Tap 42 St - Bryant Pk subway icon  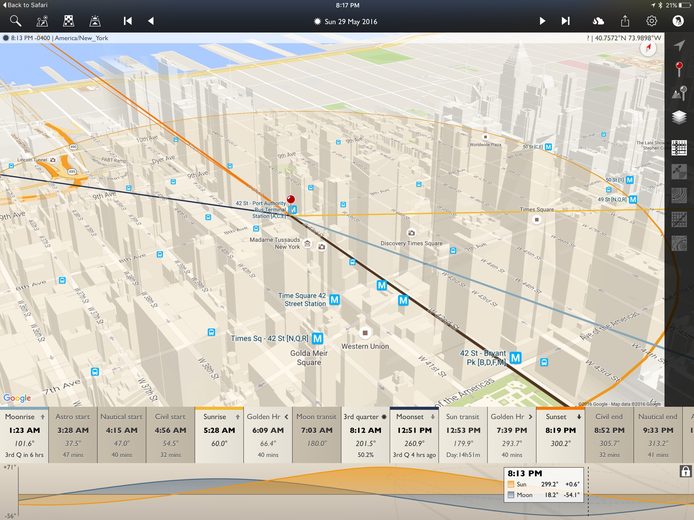[x=515, y=357]
